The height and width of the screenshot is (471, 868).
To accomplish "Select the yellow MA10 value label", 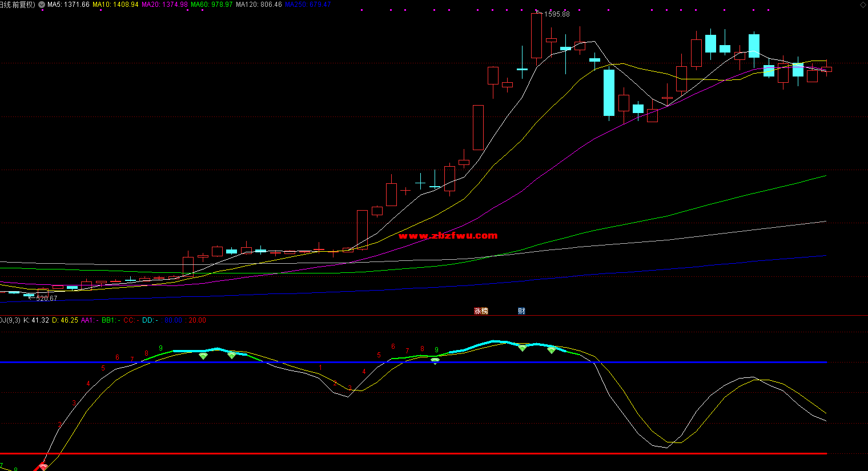I will pos(115,5).
